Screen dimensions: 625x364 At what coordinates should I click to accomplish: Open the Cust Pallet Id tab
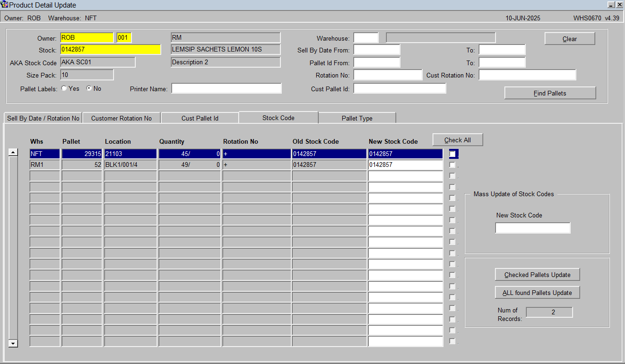point(200,118)
